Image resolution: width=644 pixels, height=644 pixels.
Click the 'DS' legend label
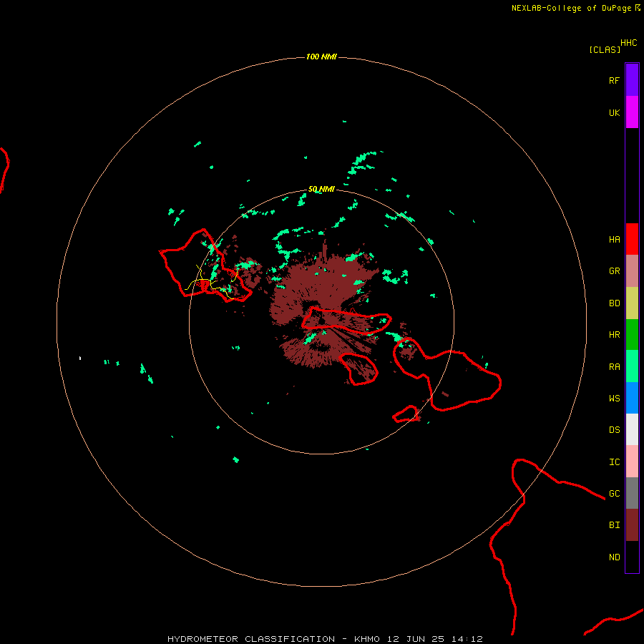(614, 430)
